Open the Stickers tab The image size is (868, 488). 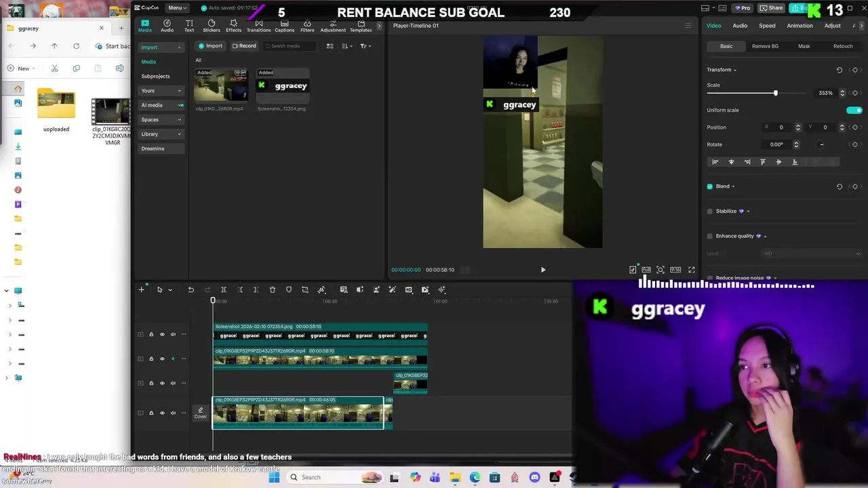point(211,26)
